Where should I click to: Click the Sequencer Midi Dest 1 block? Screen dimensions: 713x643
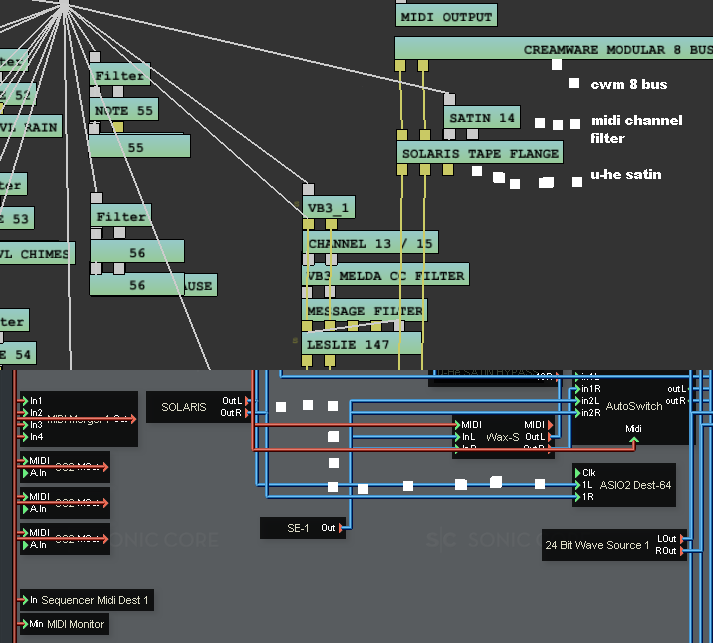(x=86, y=600)
